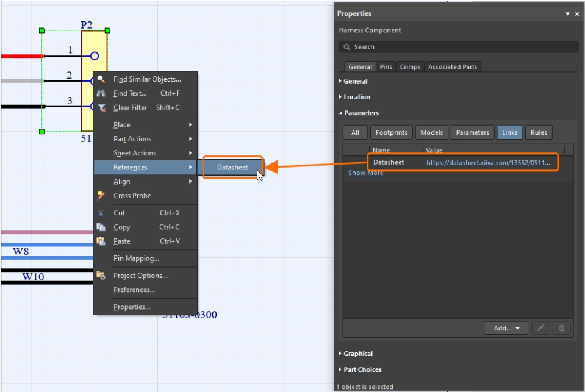Select Datasheet in References submenu
585x392 pixels.
[233, 167]
